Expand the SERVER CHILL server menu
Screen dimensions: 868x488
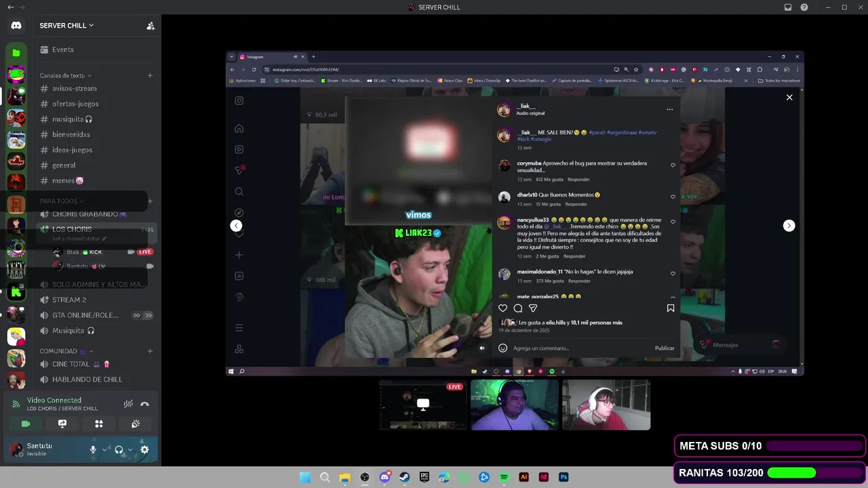(x=66, y=26)
